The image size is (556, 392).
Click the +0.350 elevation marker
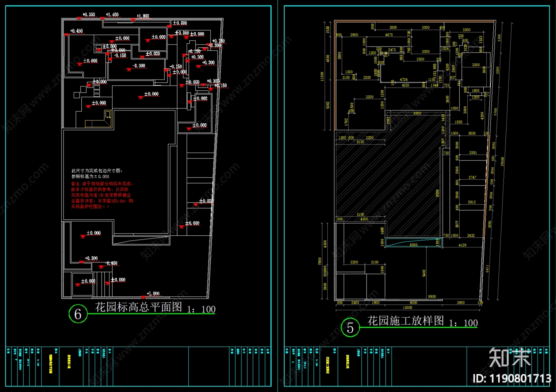click(x=89, y=15)
